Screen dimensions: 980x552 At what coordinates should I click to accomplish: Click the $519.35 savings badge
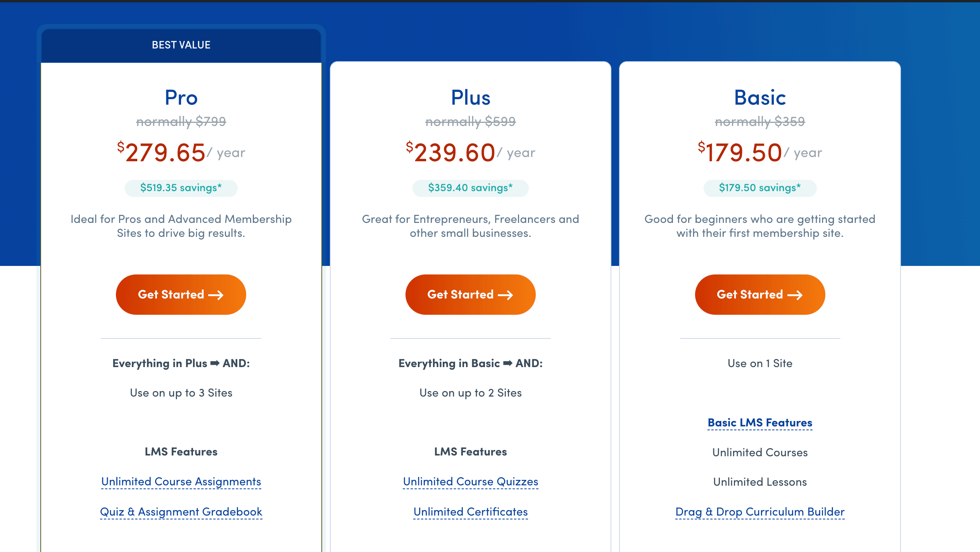point(181,188)
